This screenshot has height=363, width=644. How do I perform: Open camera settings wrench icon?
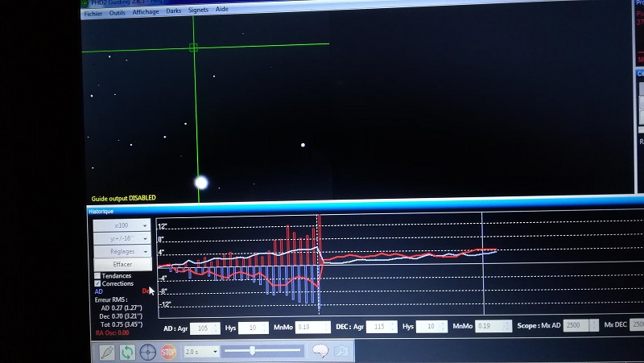click(341, 351)
